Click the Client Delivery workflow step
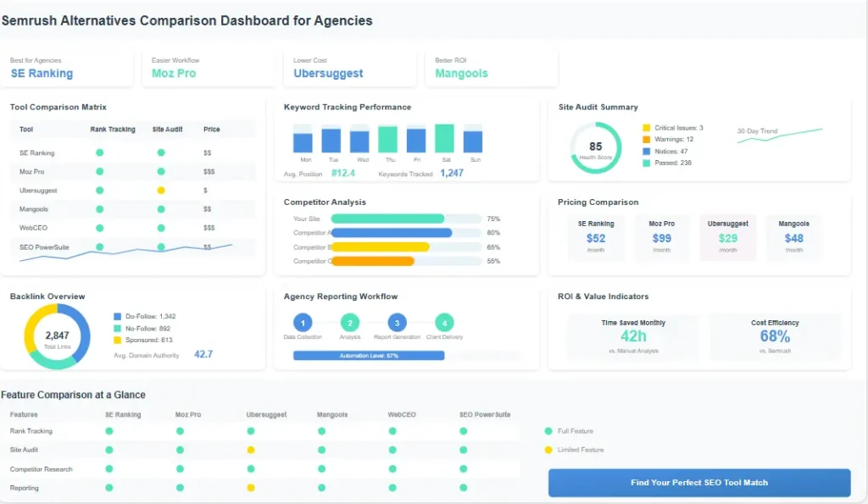868x504 pixels. coord(444,323)
